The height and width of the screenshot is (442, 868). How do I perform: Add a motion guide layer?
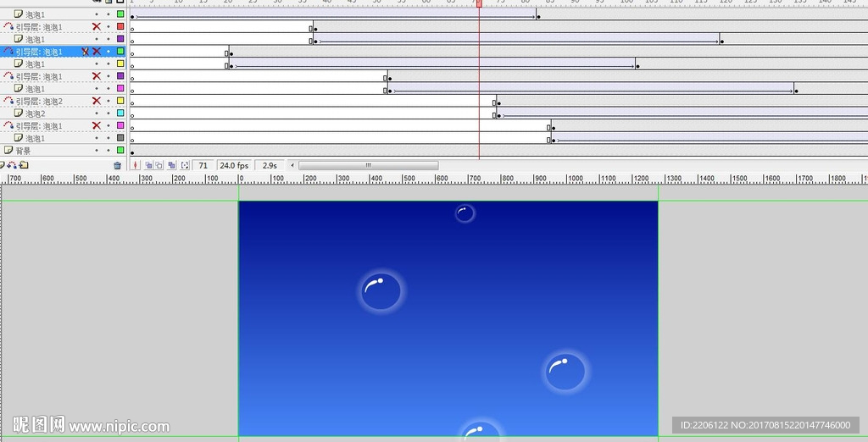pos(12,165)
